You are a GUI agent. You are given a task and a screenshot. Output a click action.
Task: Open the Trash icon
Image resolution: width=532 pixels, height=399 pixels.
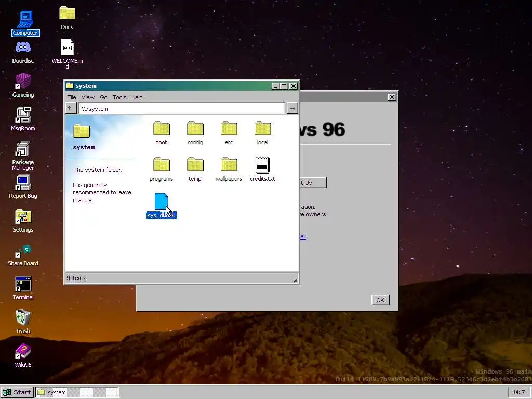(23, 322)
